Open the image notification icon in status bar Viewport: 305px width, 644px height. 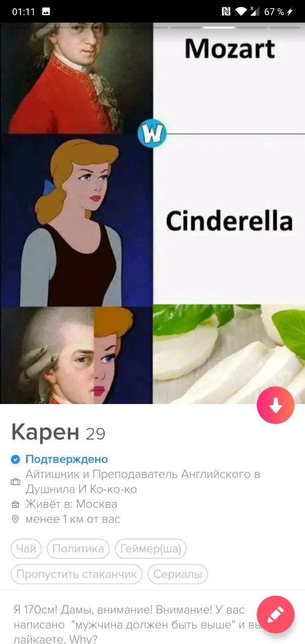46,11
